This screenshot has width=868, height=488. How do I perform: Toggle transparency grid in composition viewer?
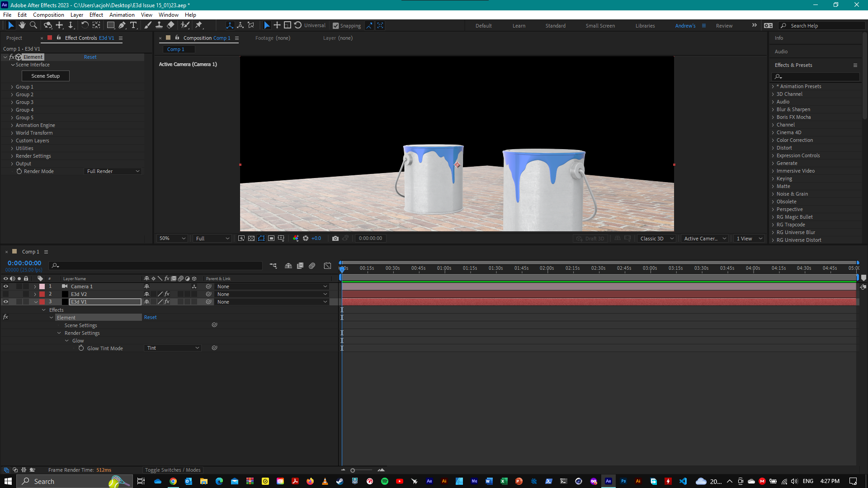click(251, 238)
